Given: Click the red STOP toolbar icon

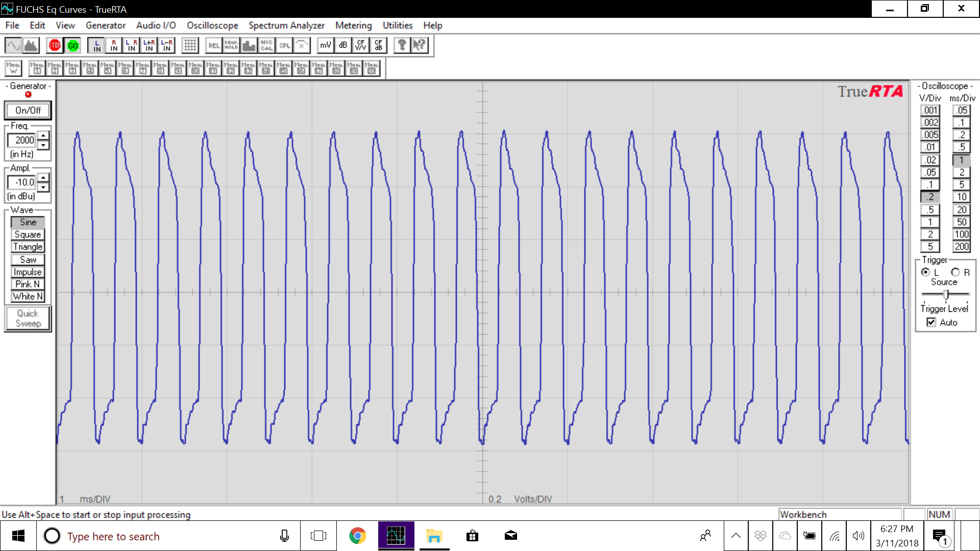Looking at the screenshot, I should click(55, 45).
